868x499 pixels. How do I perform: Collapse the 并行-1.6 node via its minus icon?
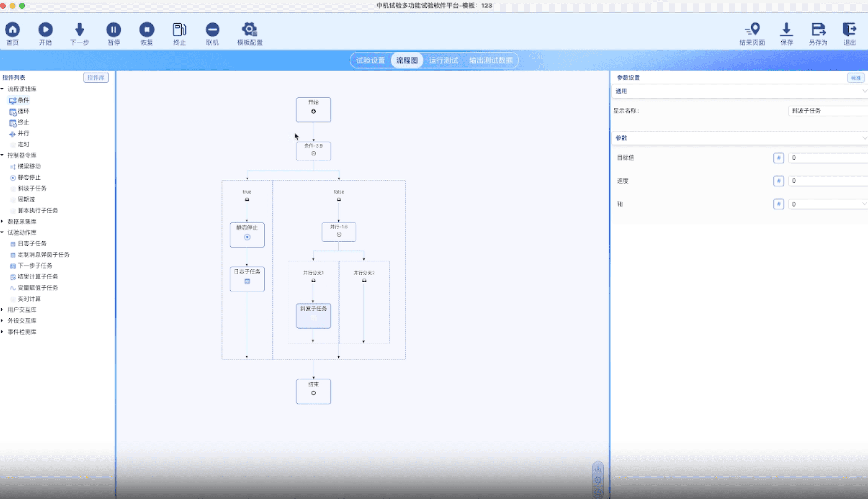(x=339, y=235)
